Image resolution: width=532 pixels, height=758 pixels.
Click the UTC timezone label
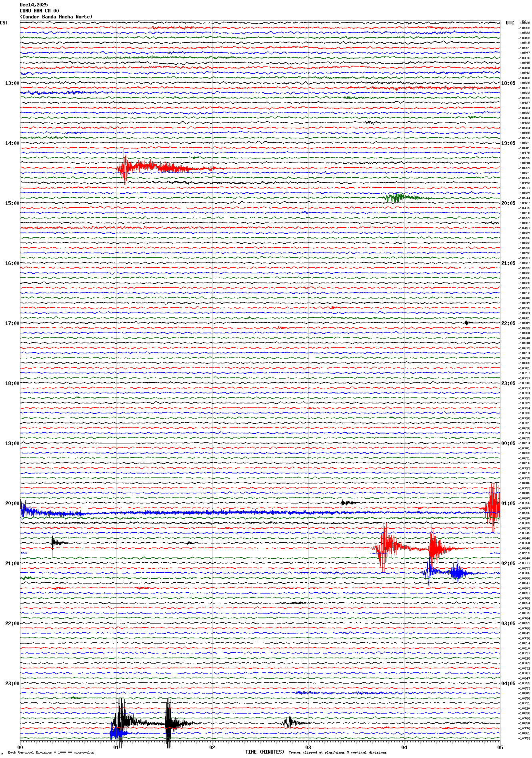(x=510, y=23)
